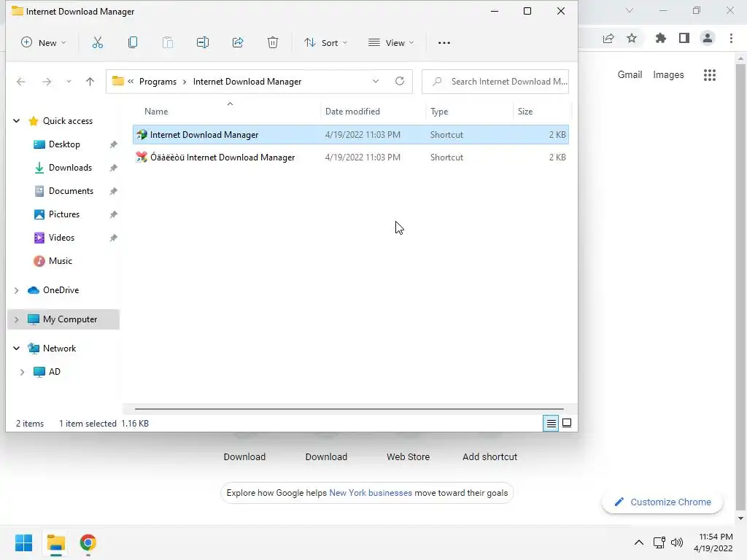This screenshot has width=747, height=560.
Task: Click the Delete trash icon
Action: point(273,43)
